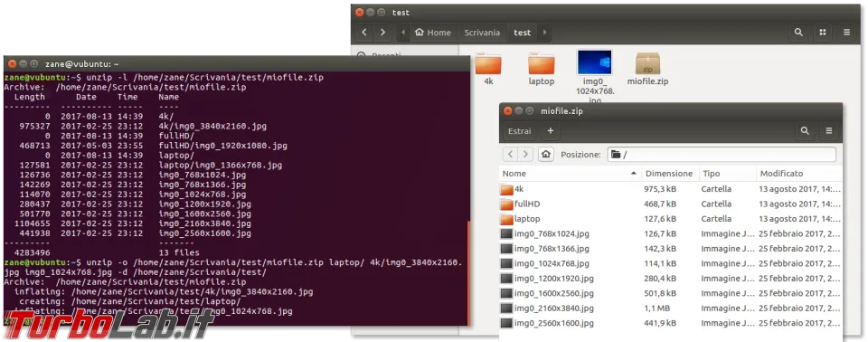This screenshot has width=868, height=342.
Task: Click the 975,3 kB size cell
Action: 661,189
